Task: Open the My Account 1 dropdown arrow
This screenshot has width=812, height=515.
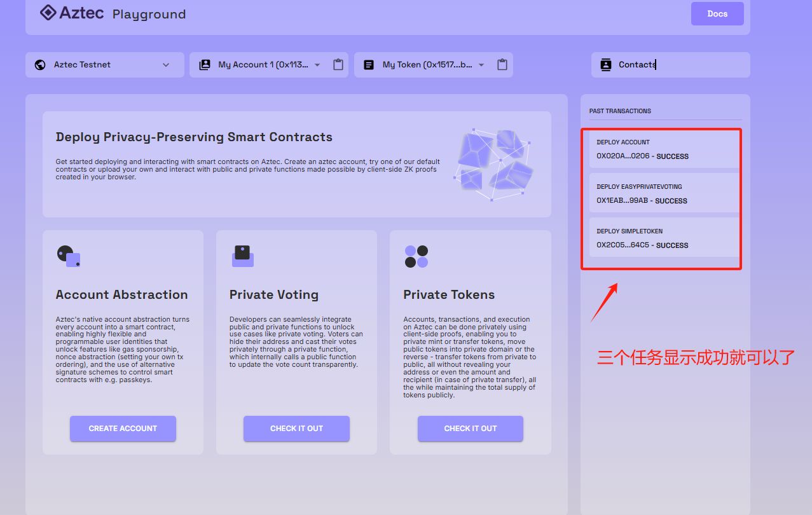Action: point(317,65)
